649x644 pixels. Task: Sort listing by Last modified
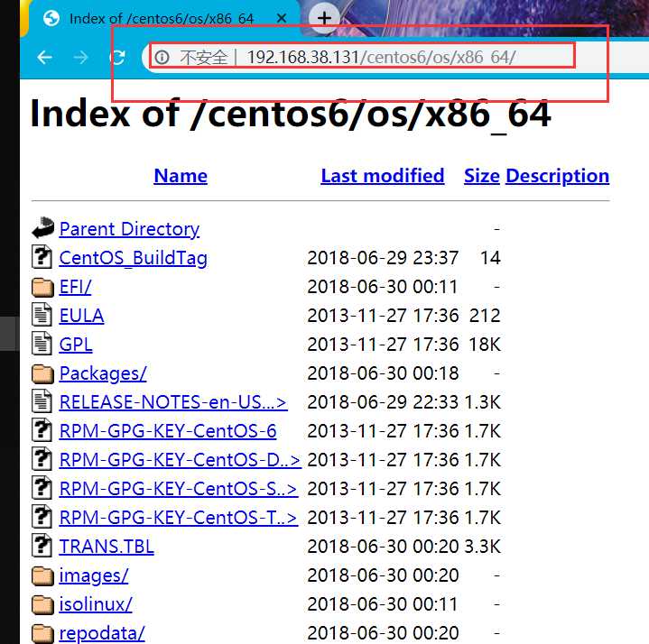tap(383, 176)
